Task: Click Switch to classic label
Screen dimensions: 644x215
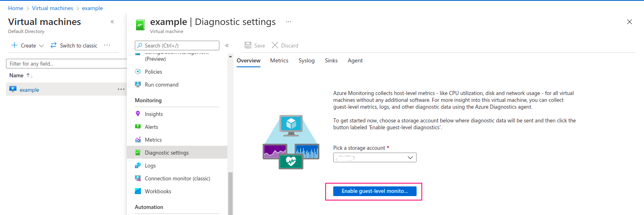Action: (x=78, y=45)
